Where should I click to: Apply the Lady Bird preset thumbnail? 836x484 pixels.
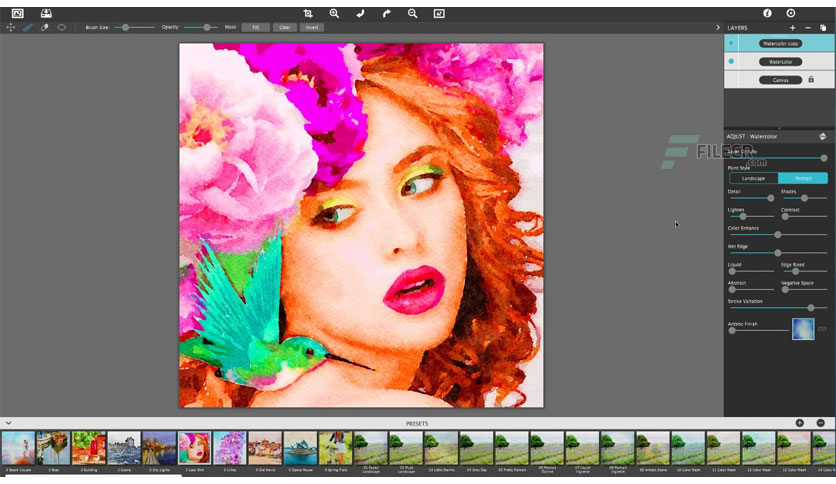(194, 448)
